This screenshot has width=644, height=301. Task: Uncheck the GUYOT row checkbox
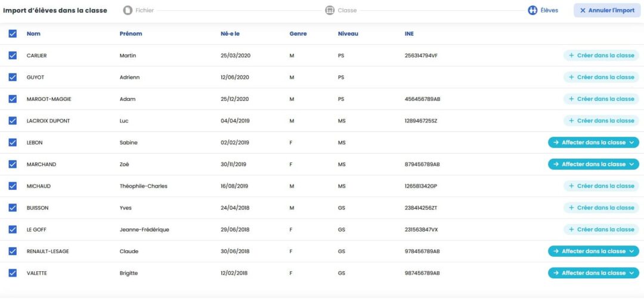tap(13, 77)
